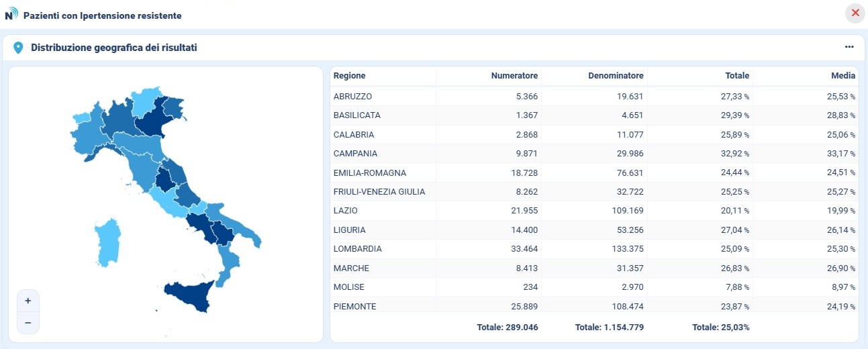Select Sicily region on the map
Screen dimensions: 868x349
[x=191, y=295]
